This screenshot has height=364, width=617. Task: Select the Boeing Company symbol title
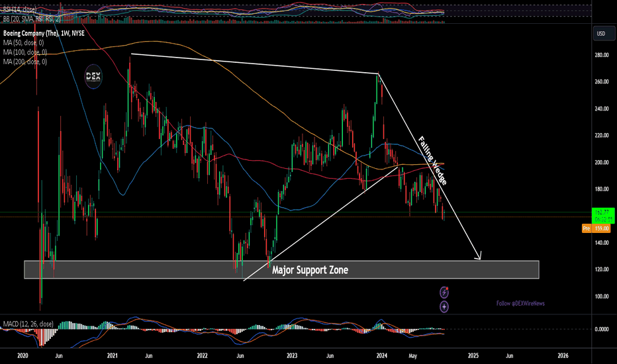click(44, 34)
